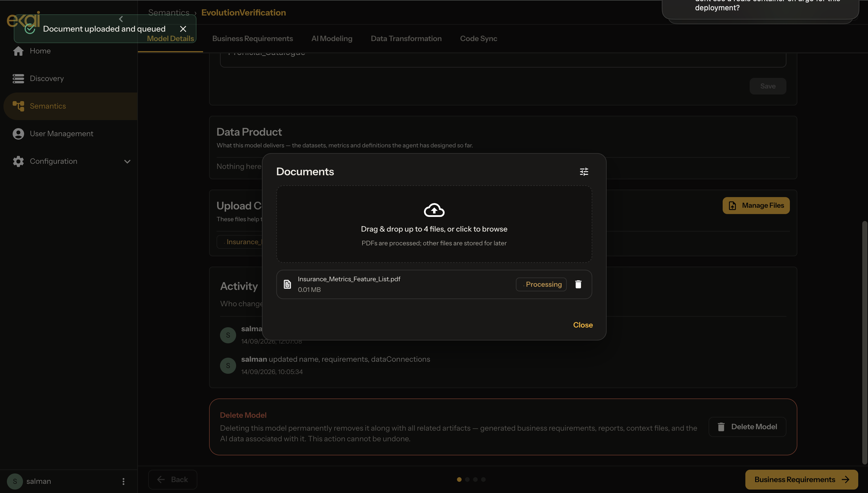Click the cloud upload icon to browse files
868x493 pixels.
(434, 210)
